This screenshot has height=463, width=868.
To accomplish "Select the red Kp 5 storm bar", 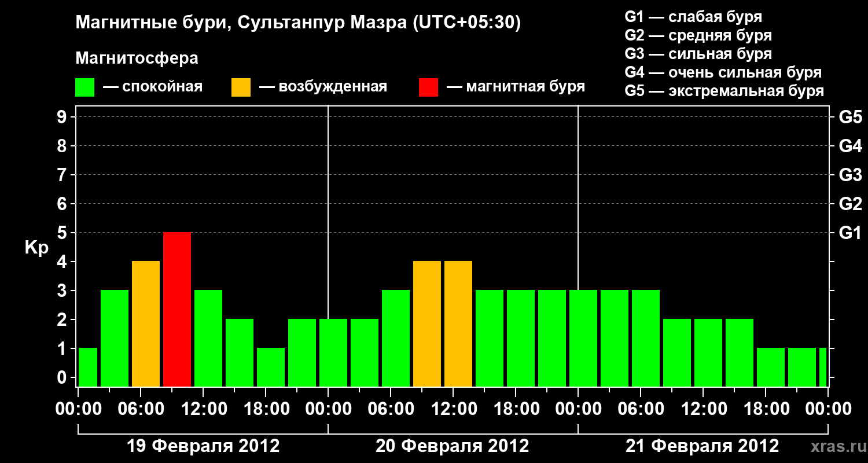I will click(x=177, y=309).
